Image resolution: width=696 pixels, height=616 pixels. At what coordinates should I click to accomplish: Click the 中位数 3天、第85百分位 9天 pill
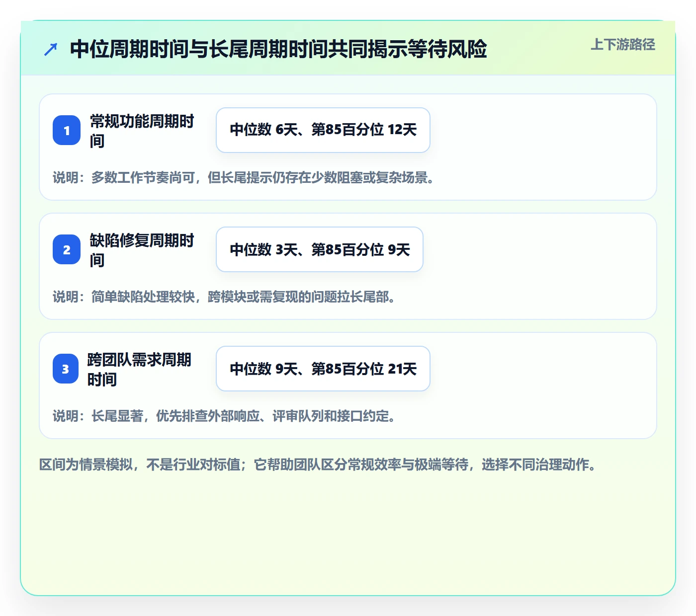(320, 249)
